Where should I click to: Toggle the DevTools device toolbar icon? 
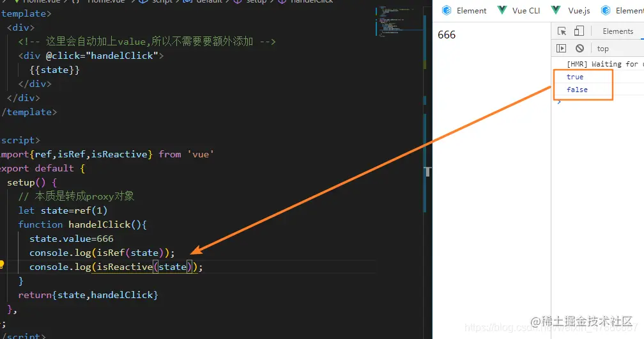(579, 31)
